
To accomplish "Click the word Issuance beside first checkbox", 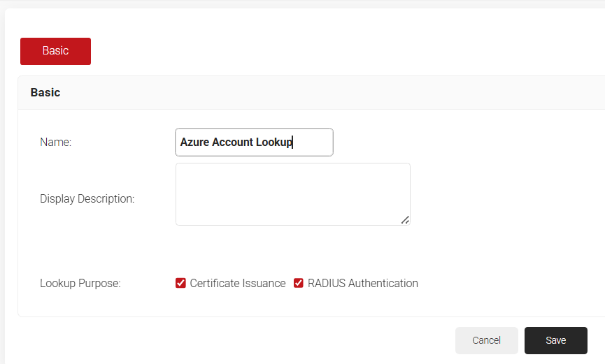I will point(263,283).
